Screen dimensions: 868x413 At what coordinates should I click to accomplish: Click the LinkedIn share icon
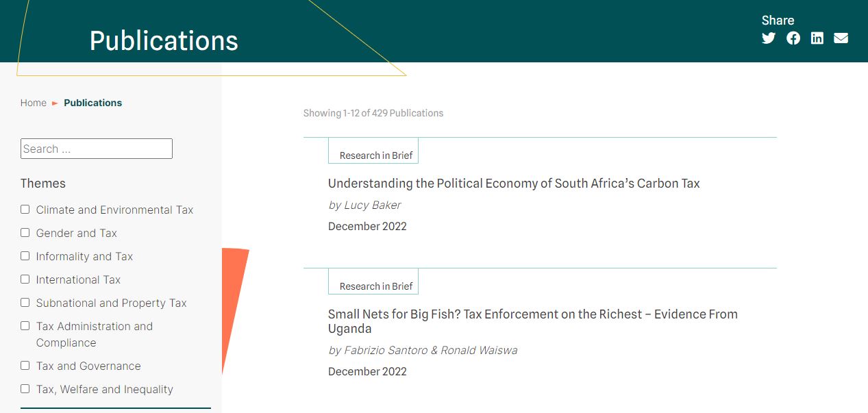pos(817,38)
